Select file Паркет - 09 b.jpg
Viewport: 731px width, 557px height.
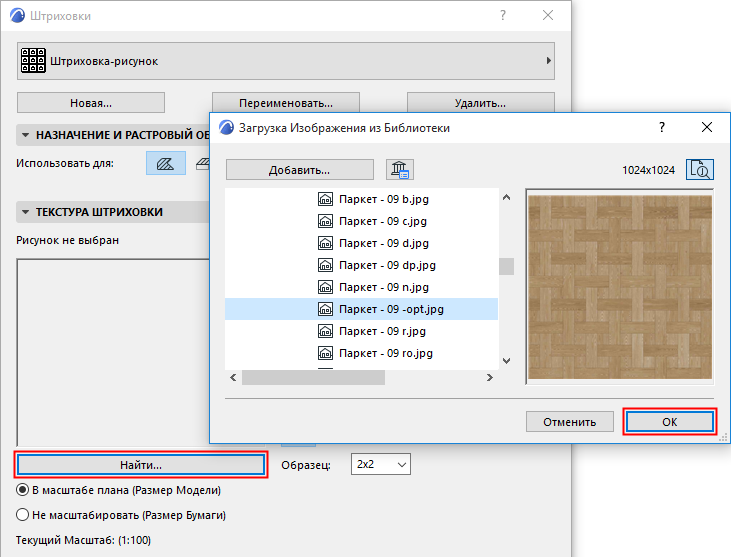click(361, 199)
